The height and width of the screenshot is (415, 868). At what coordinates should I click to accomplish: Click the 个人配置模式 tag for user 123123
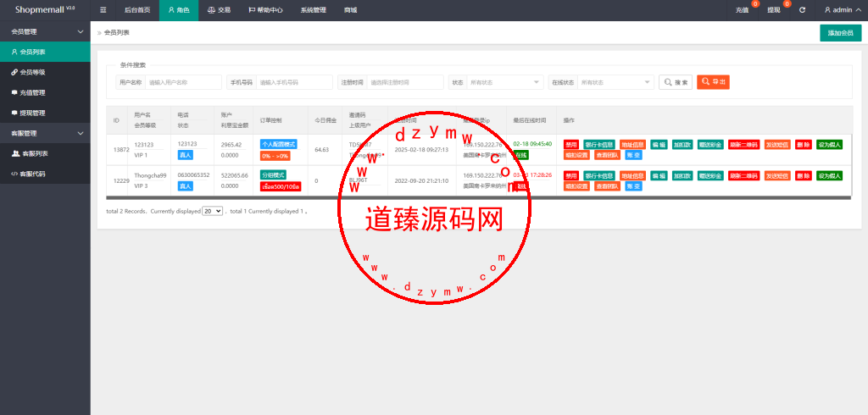[278, 144]
